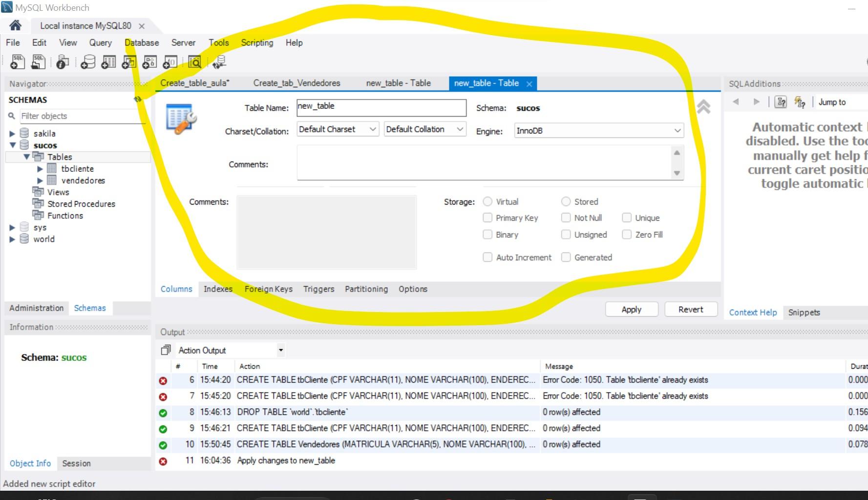The width and height of the screenshot is (868, 500).
Task: Expand the sys schema
Action: pyautogui.click(x=12, y=228)
